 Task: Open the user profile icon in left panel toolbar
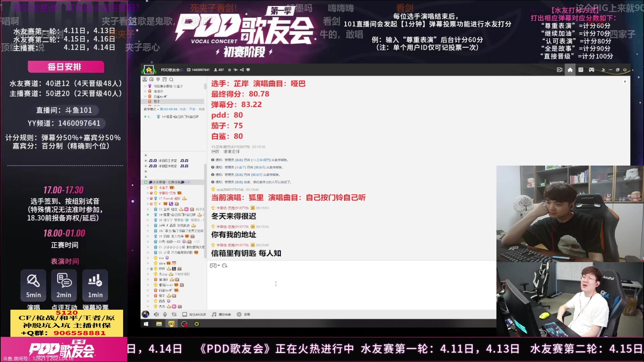click(x=145, y=79)
